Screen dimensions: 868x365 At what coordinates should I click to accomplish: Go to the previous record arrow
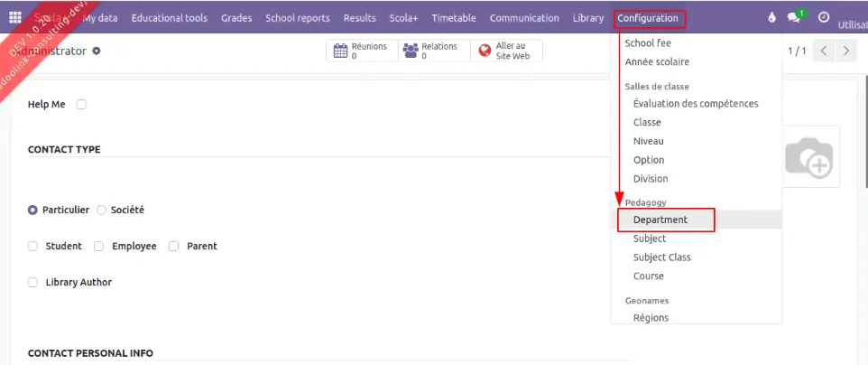(x=824, y=51)
